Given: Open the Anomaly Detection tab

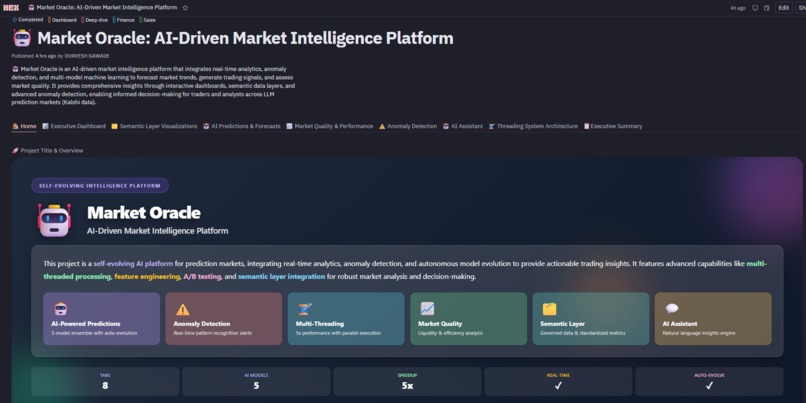Looking at the screenshot, I should click(x=408, y=126).
